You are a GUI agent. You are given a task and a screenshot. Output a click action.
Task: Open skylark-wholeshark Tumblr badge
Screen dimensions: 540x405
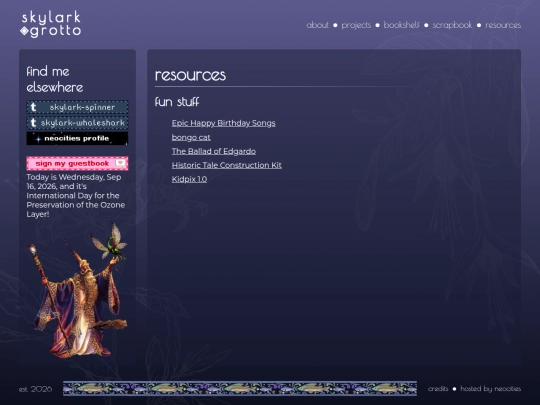point(77,123)
